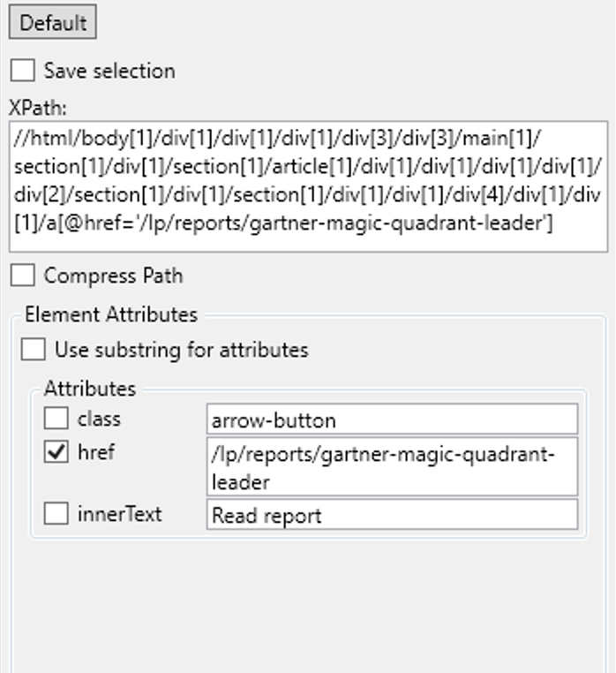Click the innerText field reading Read report
The height and width of the screenshot is (673, 616).
(x=392, y=515)
